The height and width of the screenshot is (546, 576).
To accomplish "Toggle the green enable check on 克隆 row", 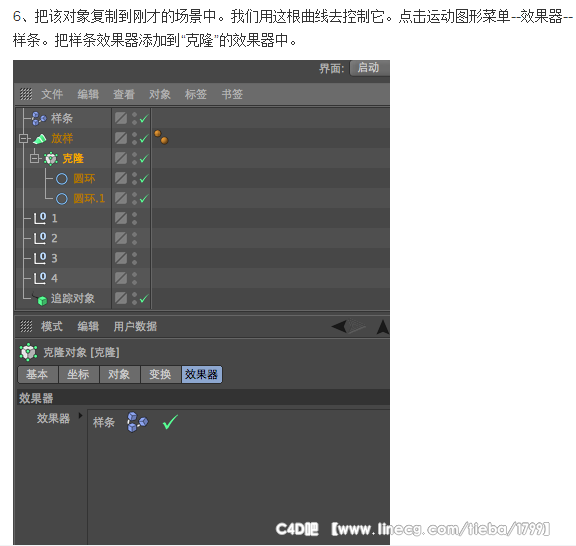I will click(x=144, y=158).
